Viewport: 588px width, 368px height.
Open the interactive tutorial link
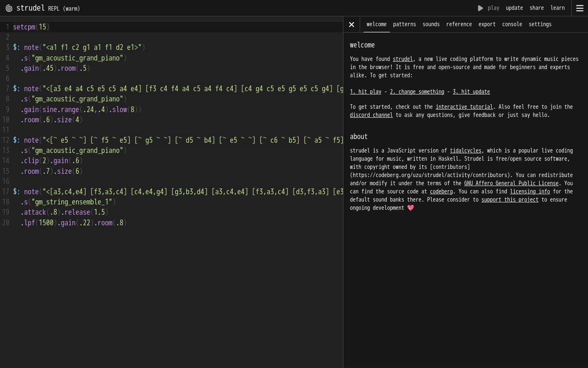click(x=464, y=107)
